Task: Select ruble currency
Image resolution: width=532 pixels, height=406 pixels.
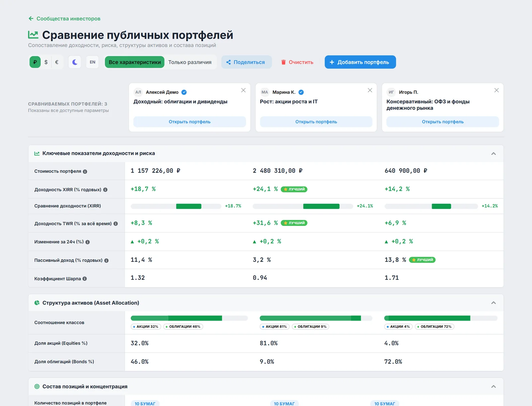Action: 35,62
